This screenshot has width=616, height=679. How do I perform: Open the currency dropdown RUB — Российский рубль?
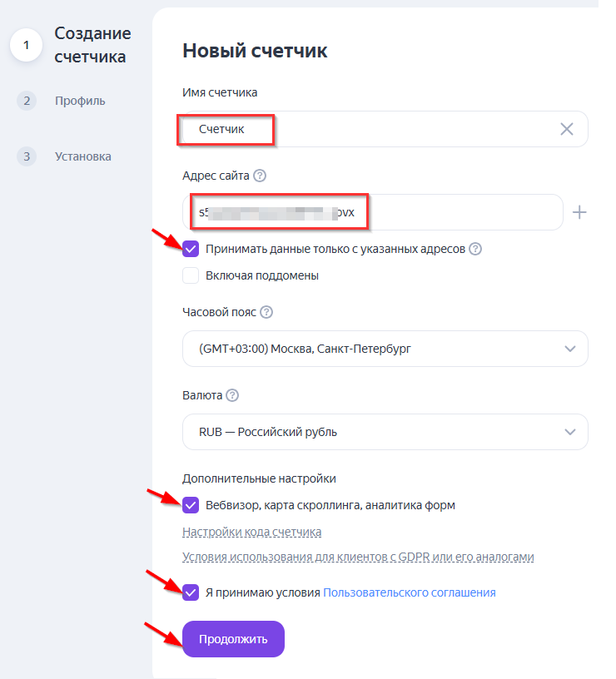point(385,432)
